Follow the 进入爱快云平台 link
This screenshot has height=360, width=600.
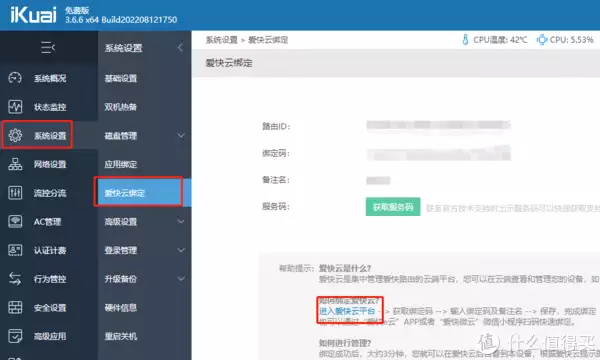pos(347,311)
